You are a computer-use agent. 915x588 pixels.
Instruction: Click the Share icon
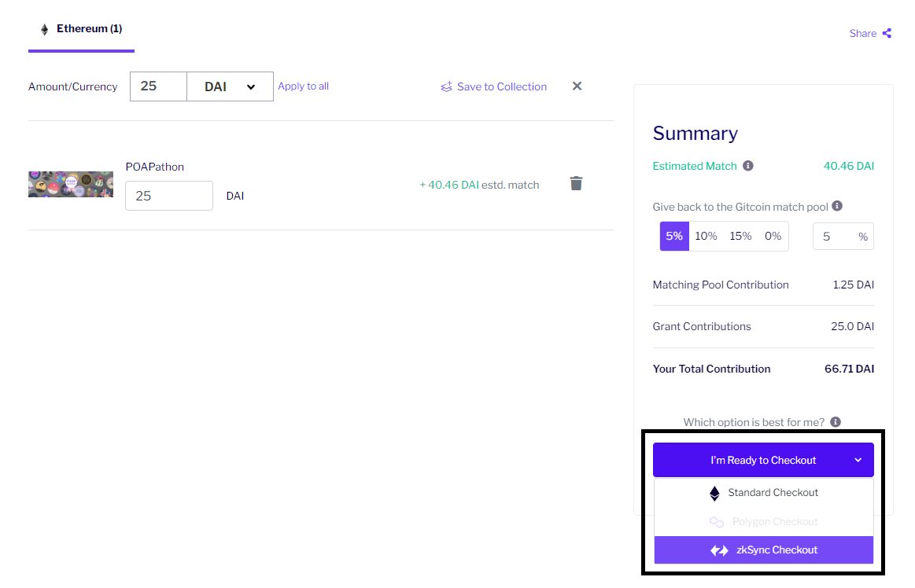point(887,33)
